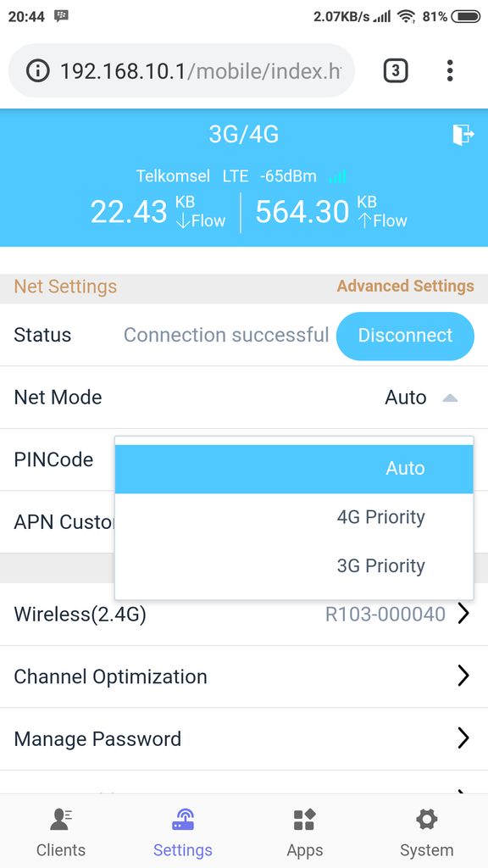Viewport: 488px width, 868px height.
Task: Open Advanced Settings
Action: tap(405, 287)
